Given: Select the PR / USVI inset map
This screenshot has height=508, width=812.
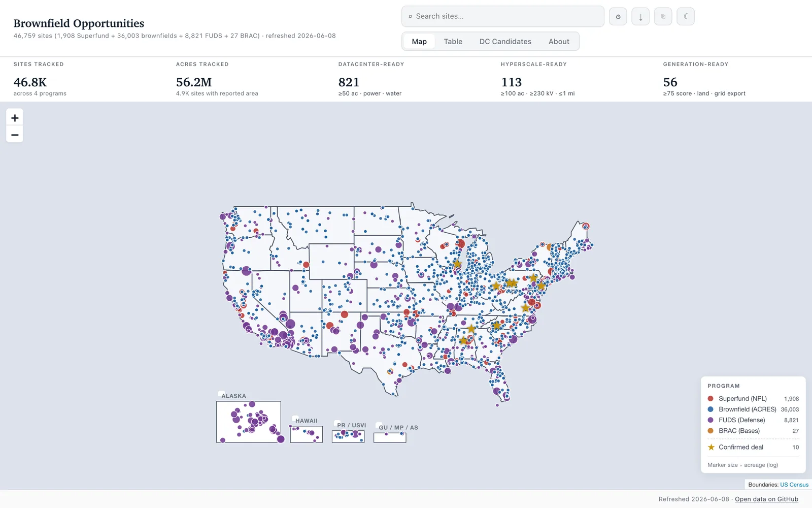Looking at the screenshot, I should [x=348, y=436].
